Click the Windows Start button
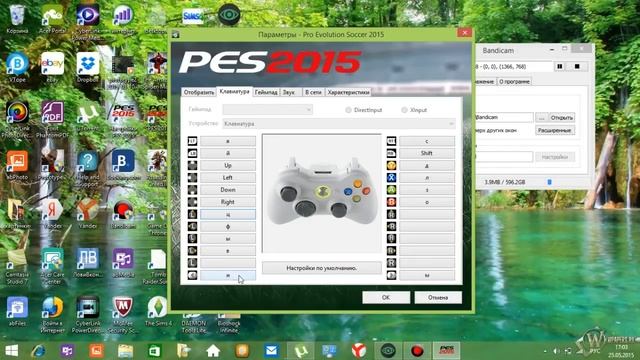Image resolution: width=640 pixels, height=360 pixels. [12, 351]
